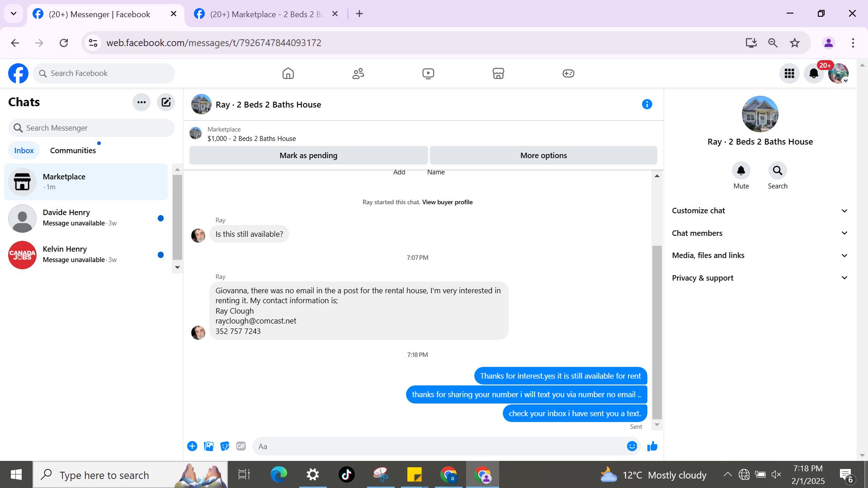Open Marketplace from top navigation bar
This screenshot has height=488, width=868.
point(498,73)
